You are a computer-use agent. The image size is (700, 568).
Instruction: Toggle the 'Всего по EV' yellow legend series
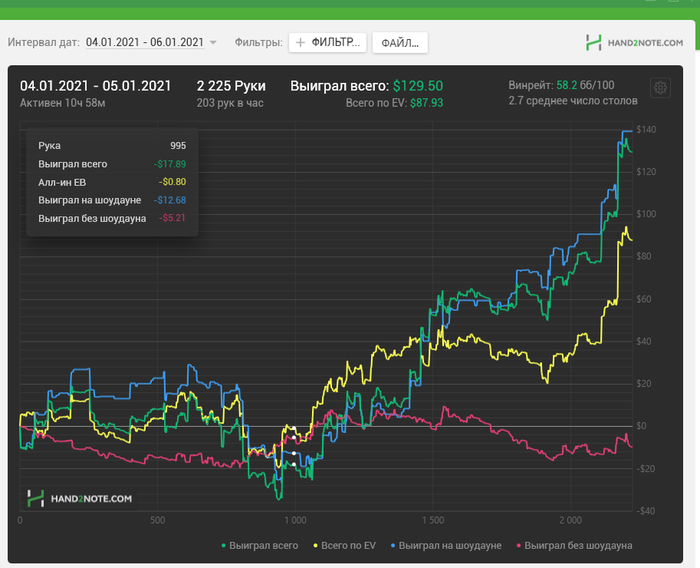pos(344,545)
